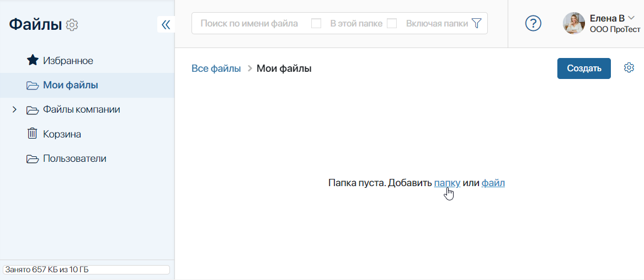Image resolution: width=644 pixels, height=280 pixels.
Task: Click the папку link to add folder
Action: (x=447, y=183)
